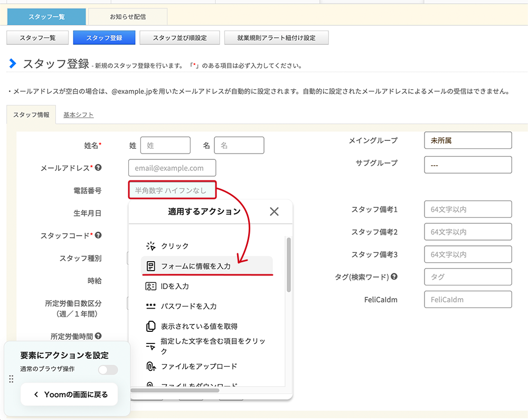Click the pointer icon beside クリック
This screenshot has width=528, height=420.
(x=151, y=246)
